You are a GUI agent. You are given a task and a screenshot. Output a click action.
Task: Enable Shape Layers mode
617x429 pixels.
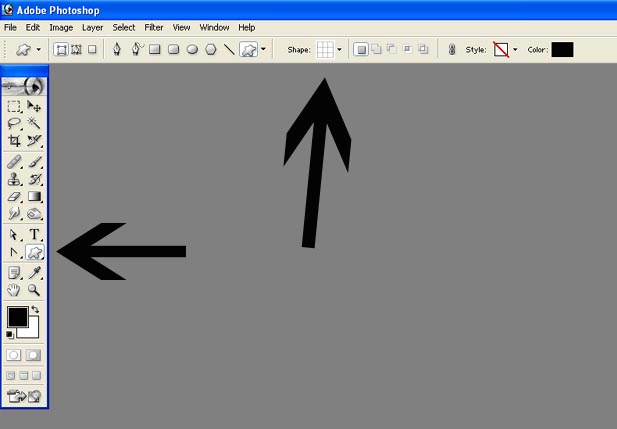(61, 49)
